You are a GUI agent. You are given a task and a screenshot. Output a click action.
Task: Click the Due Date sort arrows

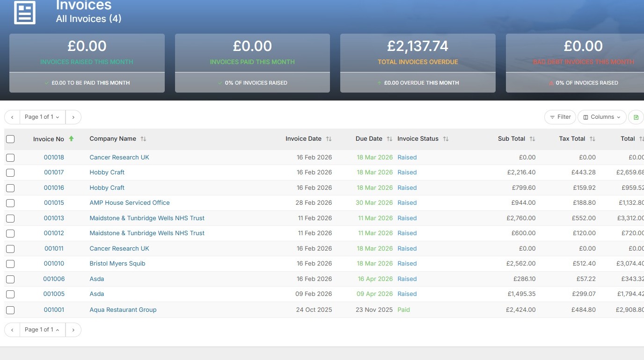pos(389,139)
